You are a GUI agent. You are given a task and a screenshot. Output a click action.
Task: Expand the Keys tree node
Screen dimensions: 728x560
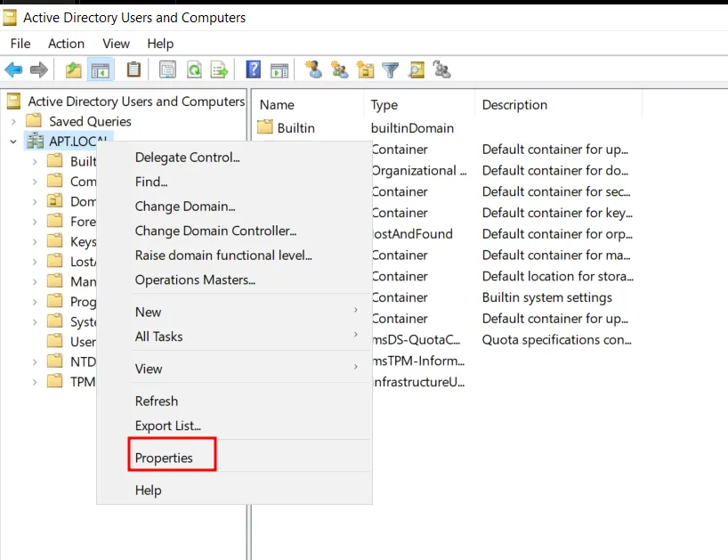click(35, 241)
